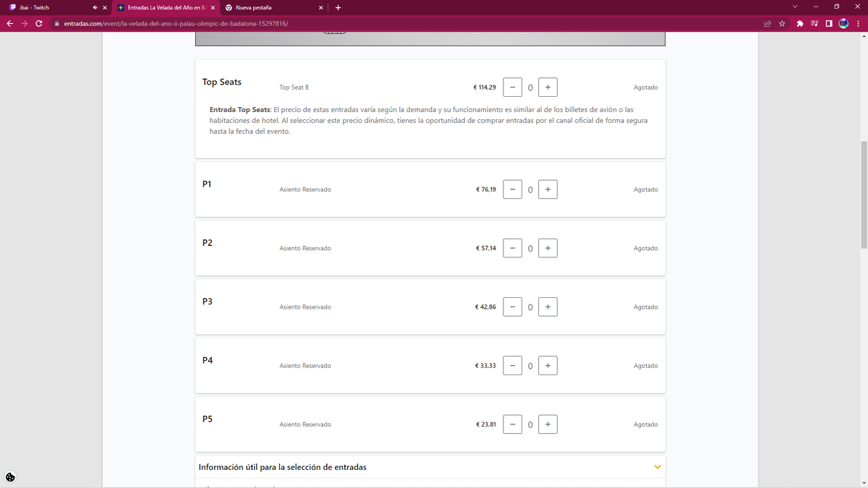The height and width of the screenshot is (488, 868).
Task: Open the Chrome profile avatar
Action: (x=843, y=24)
